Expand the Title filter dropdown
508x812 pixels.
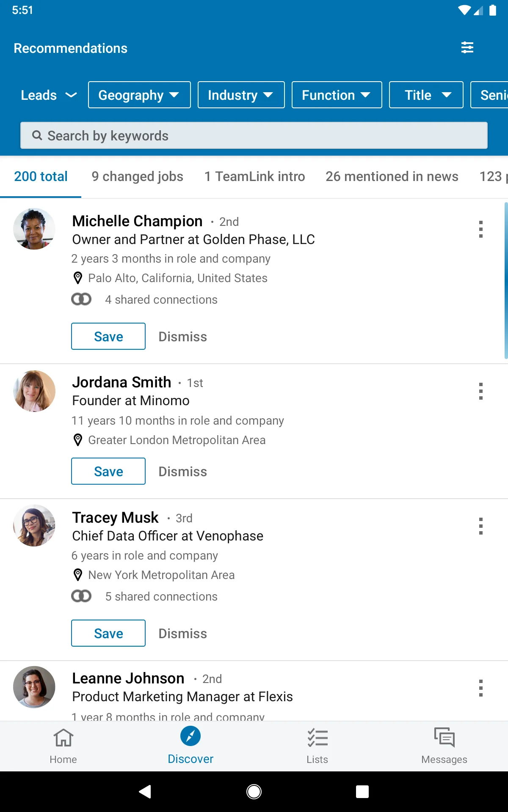click(x=426, y=95)
